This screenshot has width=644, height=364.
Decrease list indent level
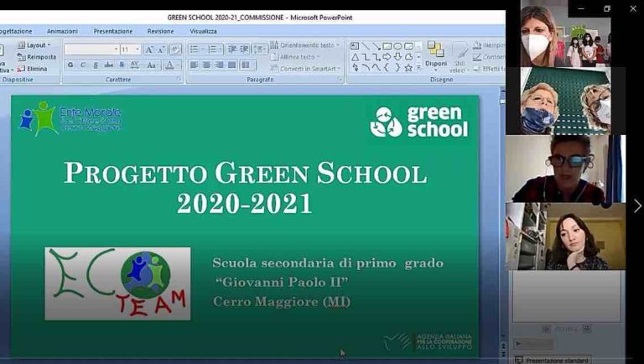pos(232,49)
